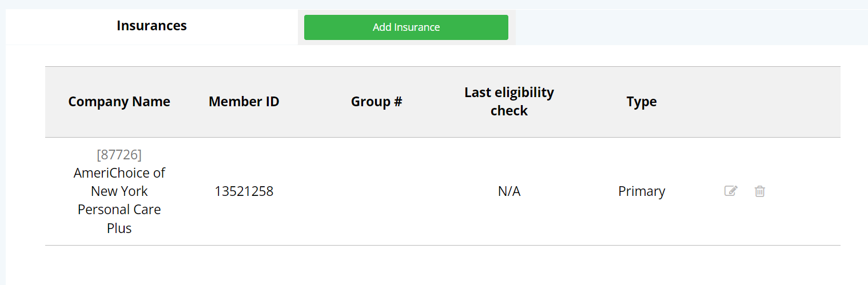868x285 pixels.
Task: Select the Company Name column header
Action: [119, 102]
